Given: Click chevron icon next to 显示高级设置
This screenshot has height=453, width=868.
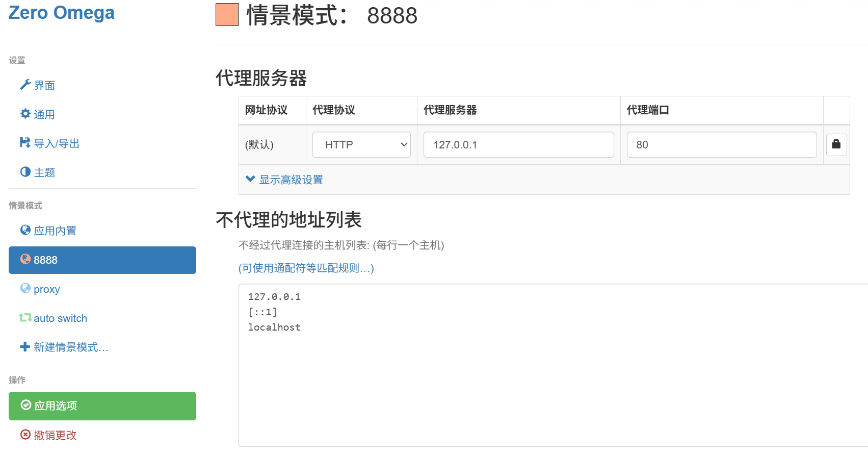Looking at the screenshot, I should coord(250,179).
